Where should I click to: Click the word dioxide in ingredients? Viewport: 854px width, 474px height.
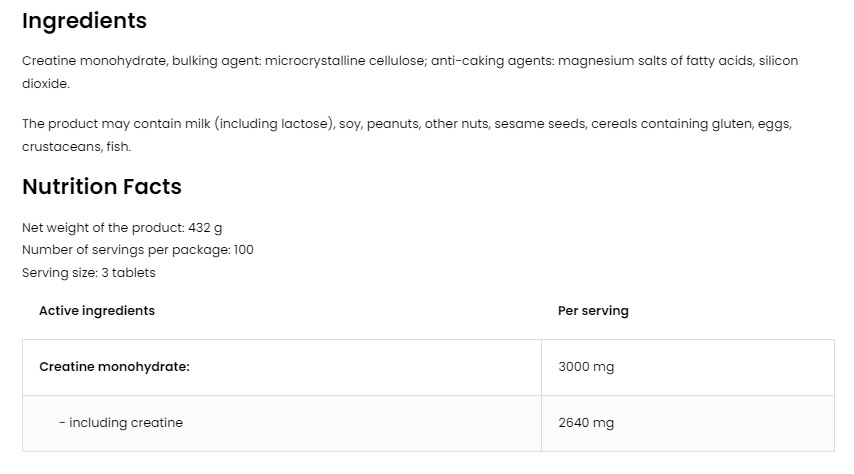pyautogui.click(x=46, y=84)
